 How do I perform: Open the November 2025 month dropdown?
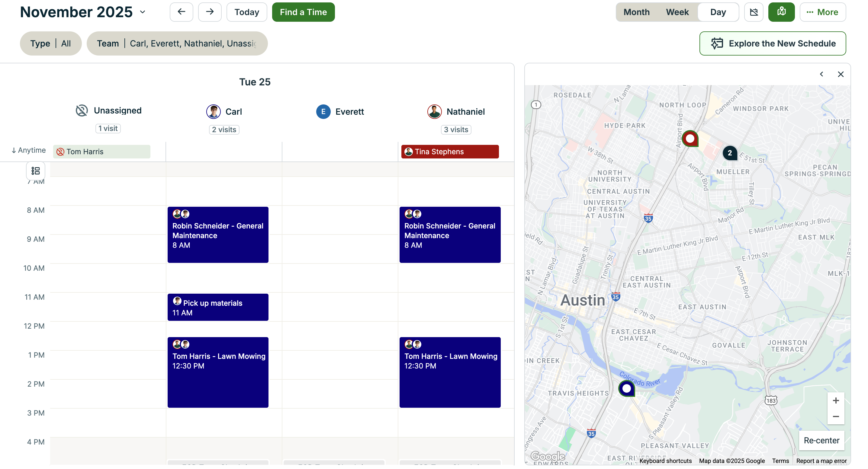143,12
